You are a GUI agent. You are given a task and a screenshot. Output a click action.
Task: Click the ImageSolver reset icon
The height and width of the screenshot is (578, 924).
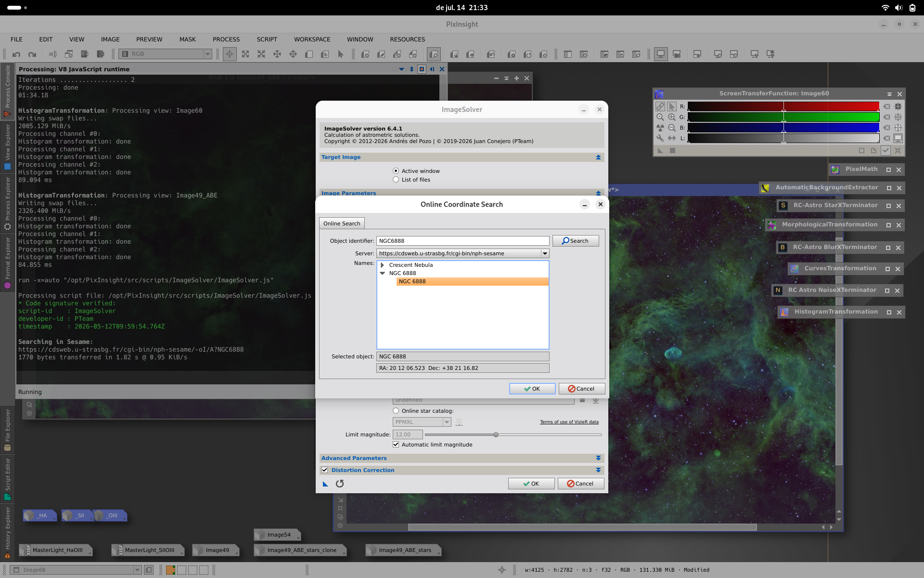point(340,484)
